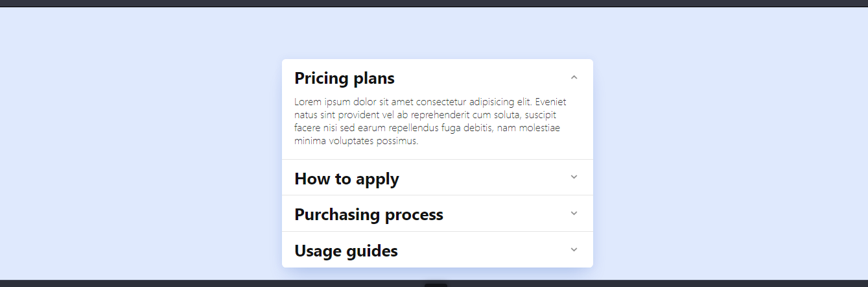Click the dark bar along the top edge
The image size is (868, 287).
(434, 3)
